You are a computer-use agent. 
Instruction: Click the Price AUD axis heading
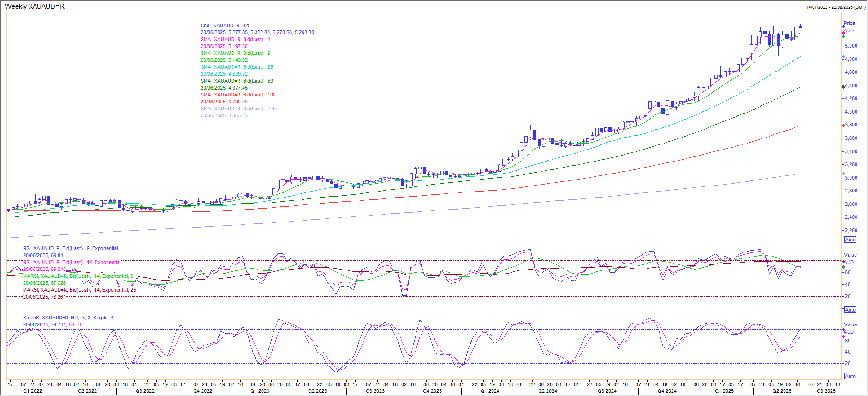click(849, 27)
